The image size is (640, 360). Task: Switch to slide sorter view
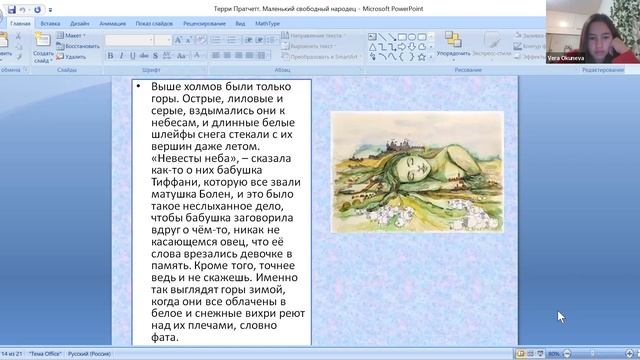531,353
